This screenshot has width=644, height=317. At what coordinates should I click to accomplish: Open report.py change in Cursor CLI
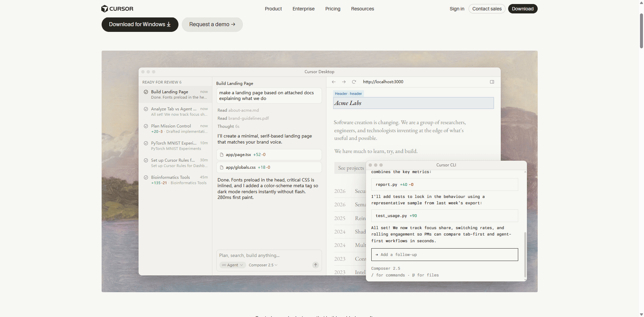(x=445, y=184)
